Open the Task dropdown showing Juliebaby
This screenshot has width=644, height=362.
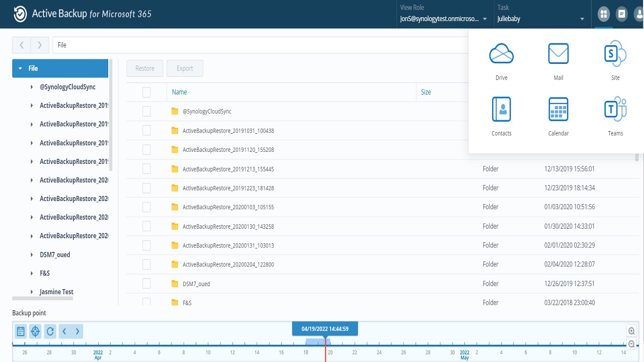pos(541,19)
